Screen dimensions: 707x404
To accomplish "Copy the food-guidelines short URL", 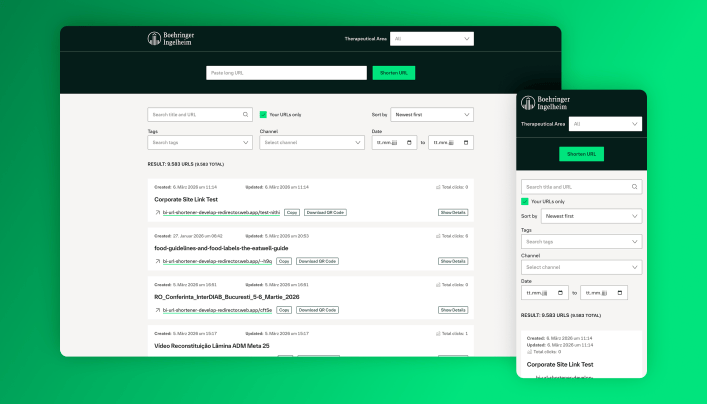I will pyautogui.click(x=284, y=261).
